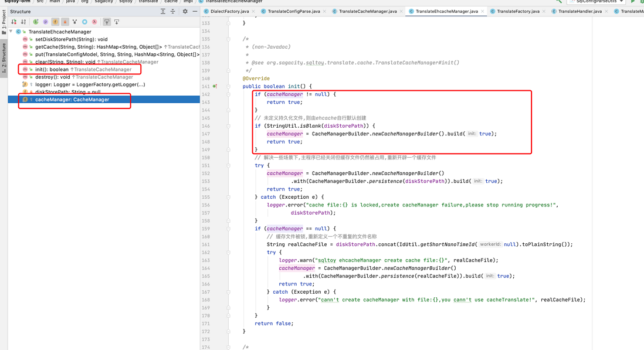Toggle Autoscroll to Source icon
Screen dimensions: 644x350
coord(107,22)
